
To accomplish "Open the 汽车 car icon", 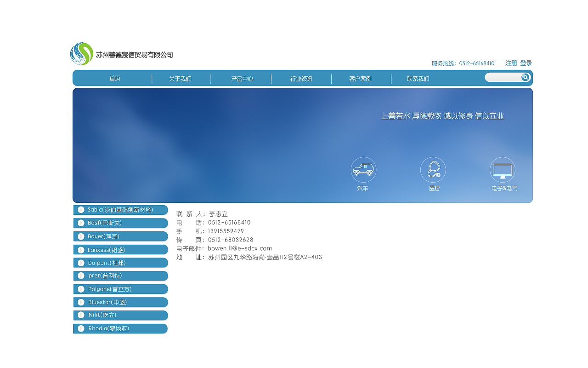I will [x=363, y=170].
